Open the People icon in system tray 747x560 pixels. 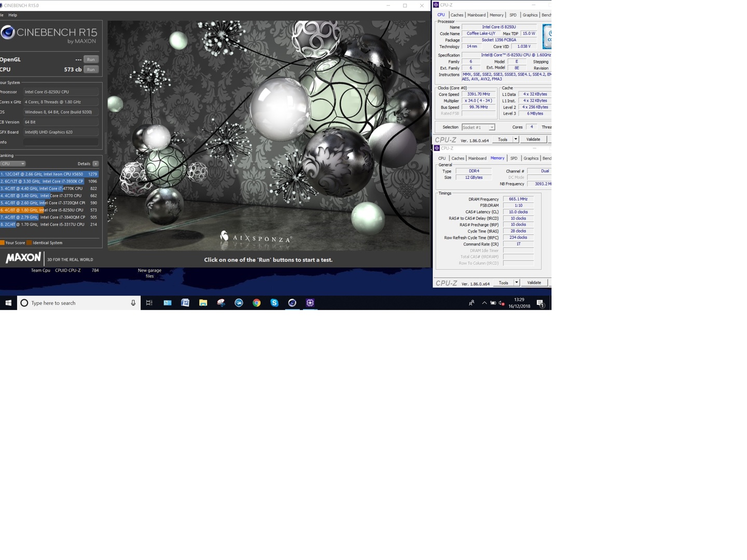[x=472, y=303]
